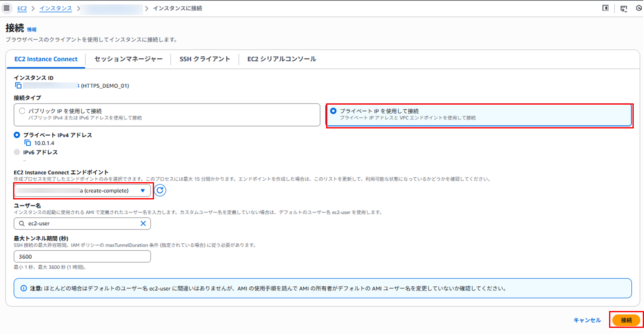The height and width of the screenshot is (334, 644).
Task: Click the キャンセル link
Action: tap(587, 320)
